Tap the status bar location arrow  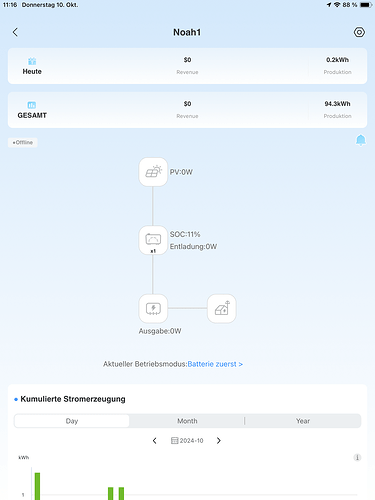(x=329, y=5)
